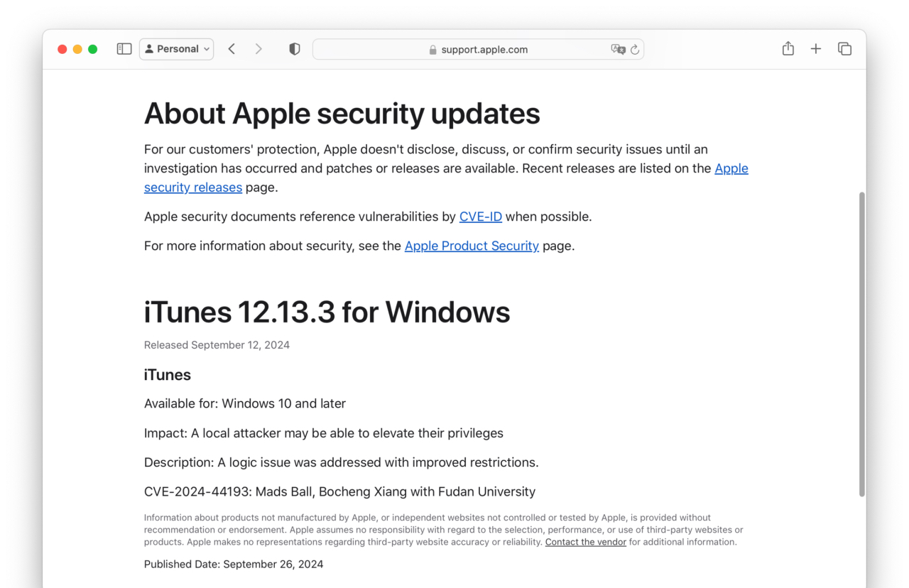Open the Share button in toolbar

788,48
